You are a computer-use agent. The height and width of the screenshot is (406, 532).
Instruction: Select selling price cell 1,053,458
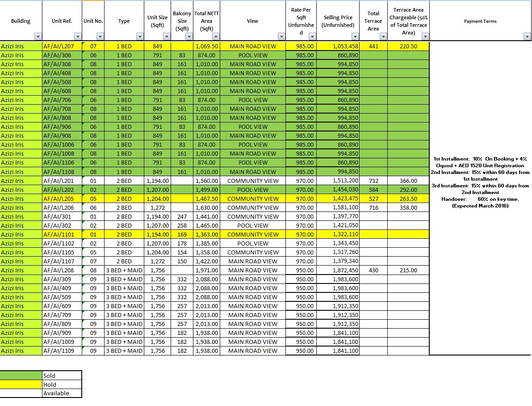point(338,46)
